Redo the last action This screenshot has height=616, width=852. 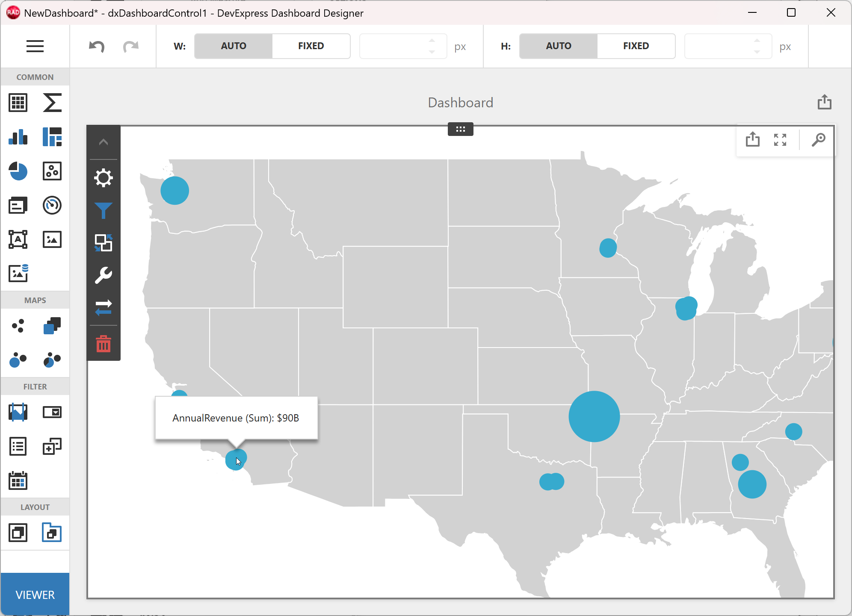coord(130,46)
